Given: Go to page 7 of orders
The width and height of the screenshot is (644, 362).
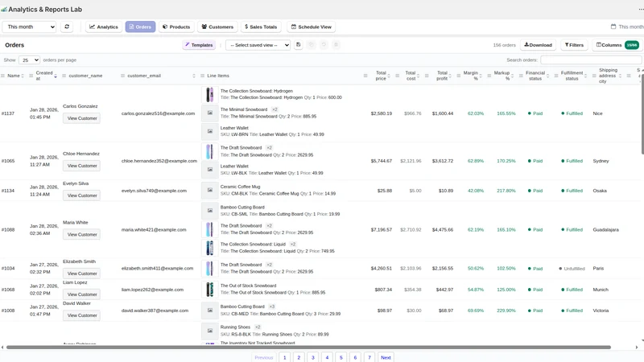Looking at the screenshot, I should [369, 357].
